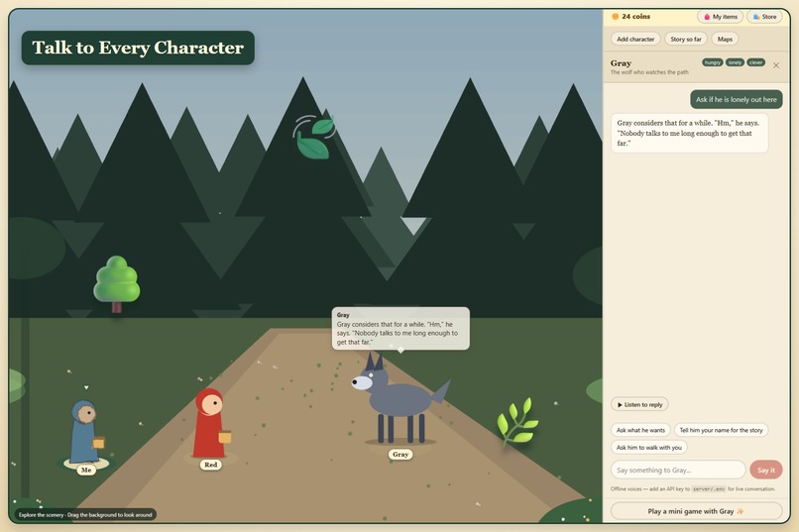Click Gray's reply message in chat panel
Image resolution: width=799 pixels, height=532 pixels.
689,133
